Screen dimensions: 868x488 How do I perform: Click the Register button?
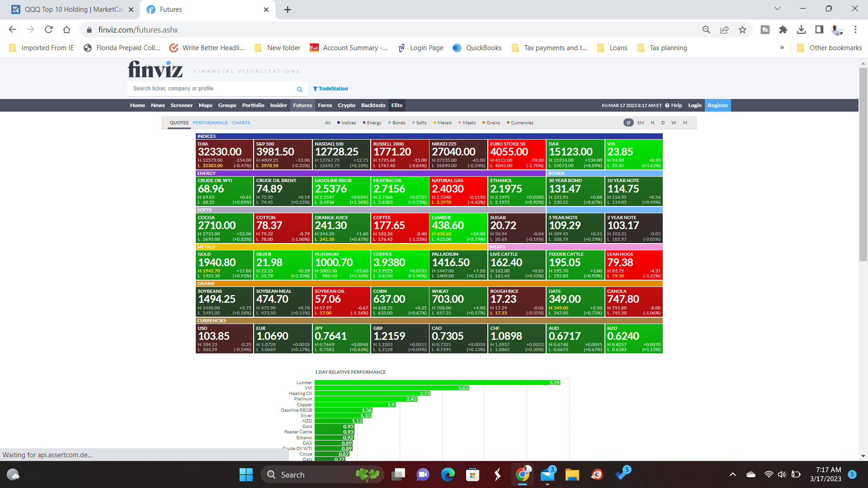(x=718, y=105)
